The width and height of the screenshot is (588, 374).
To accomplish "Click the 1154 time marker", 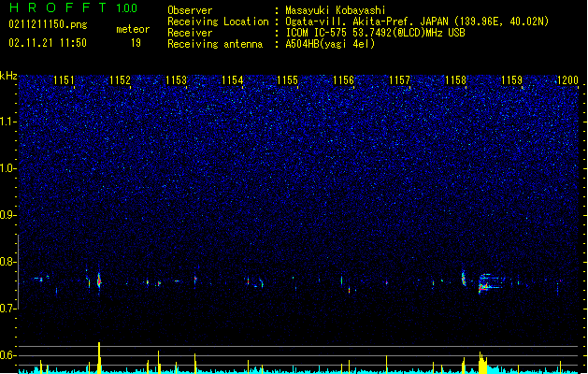I will tap(232, 80).
